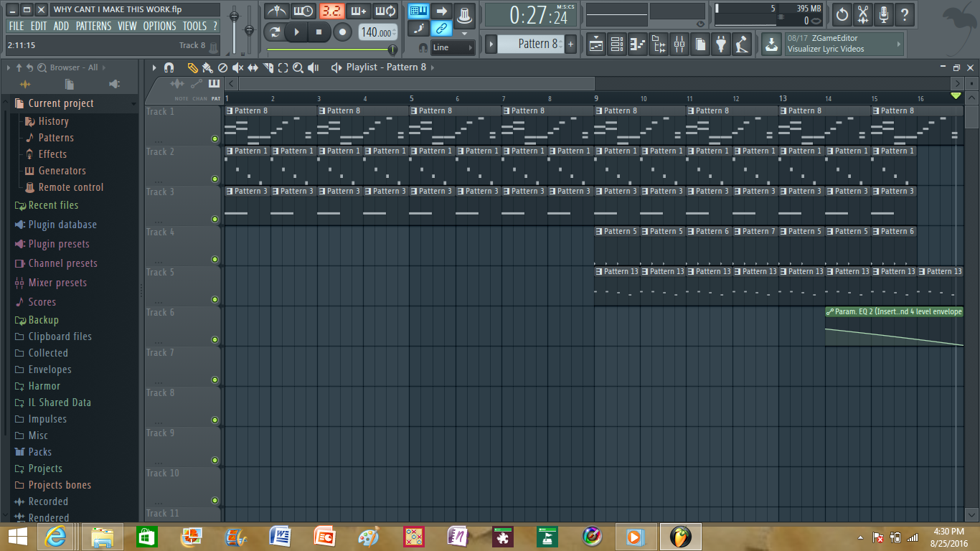Screen dimensions: 980x551
Task: Select the Slip tool in playlist toolbar
Action: pyautogui.click(x=253, y=67)
